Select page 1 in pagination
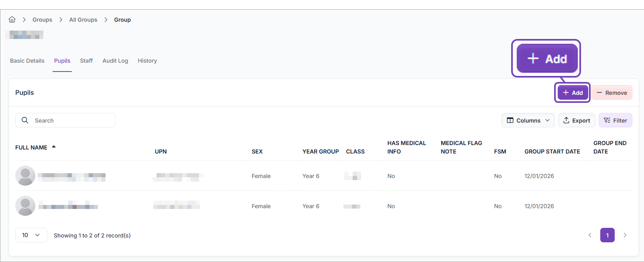The height and width of the screenshot is (262, 644). point(607,235)
